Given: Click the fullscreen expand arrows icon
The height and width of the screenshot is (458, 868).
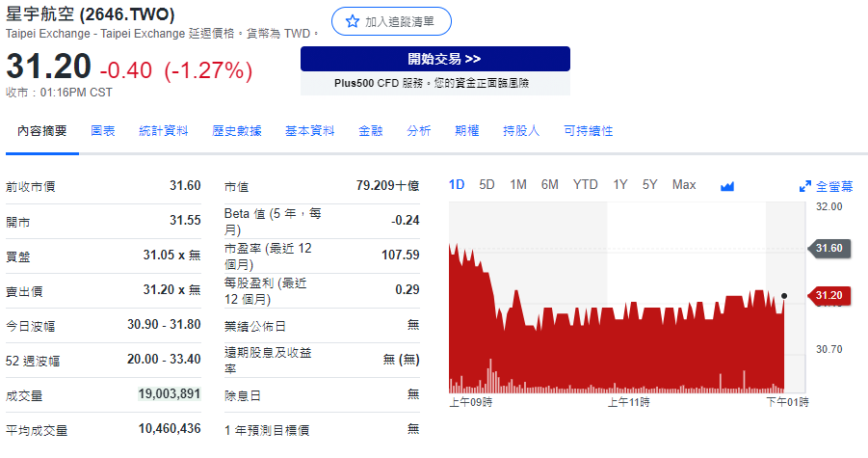Looking at the screenshot, I should (x=804, y=187).
